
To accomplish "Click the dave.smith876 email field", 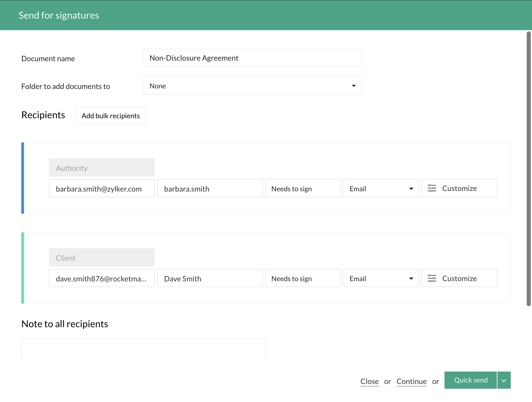I will 102,278.
